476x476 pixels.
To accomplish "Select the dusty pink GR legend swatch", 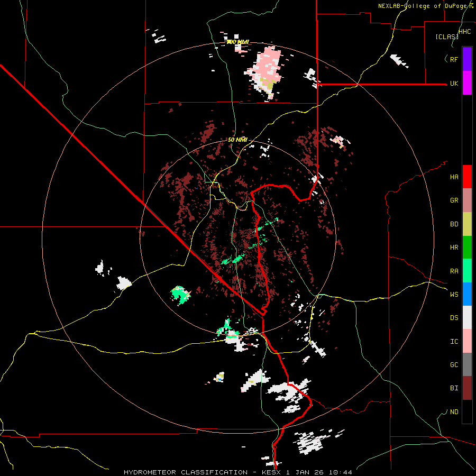I will pos(467,200).
